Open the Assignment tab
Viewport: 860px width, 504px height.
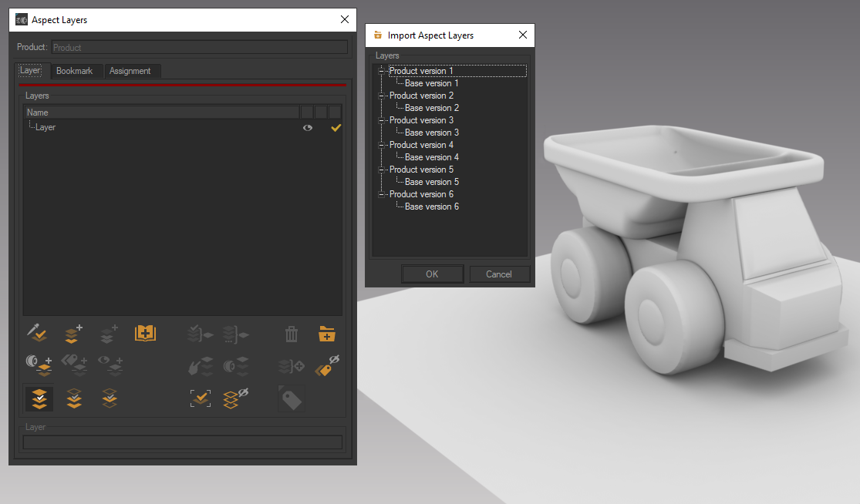pos(132,71)
